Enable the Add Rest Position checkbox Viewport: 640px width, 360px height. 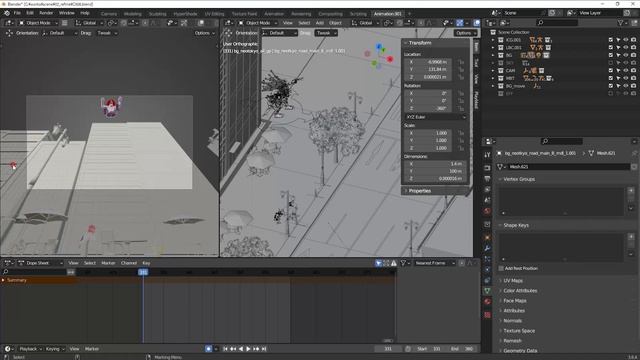point(501,268)
